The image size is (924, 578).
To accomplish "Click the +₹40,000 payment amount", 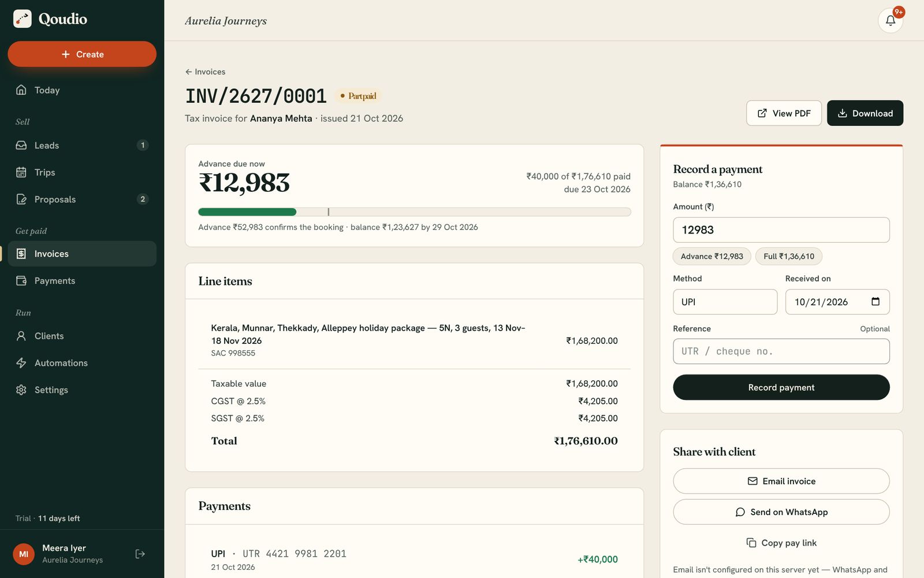I will pos(598,560).
